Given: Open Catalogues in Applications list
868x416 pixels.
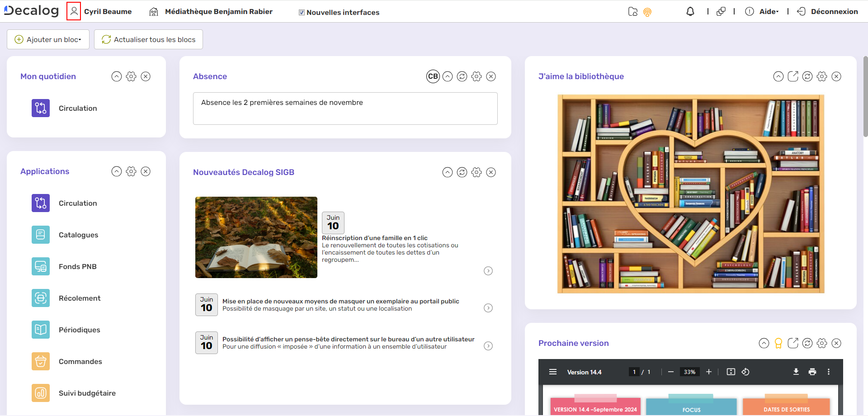Looking at the screenshot, I should coord(78,235).
